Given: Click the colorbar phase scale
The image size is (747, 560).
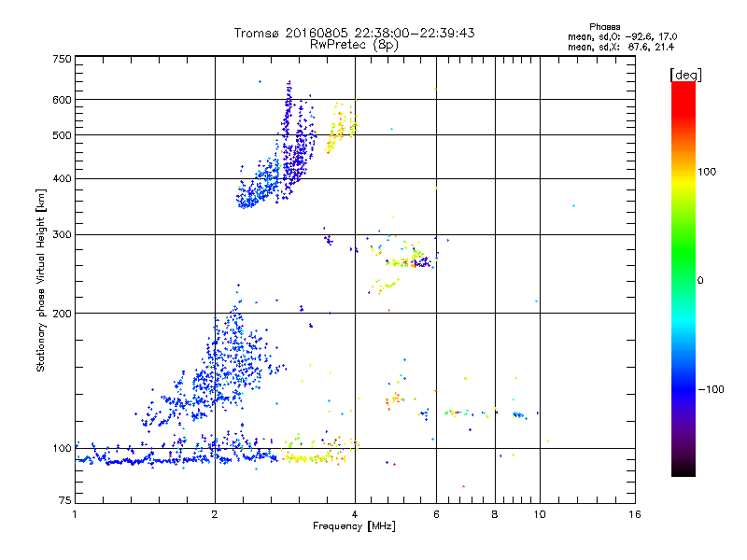Looking at the screenshot, I should (x=684, y=279).
